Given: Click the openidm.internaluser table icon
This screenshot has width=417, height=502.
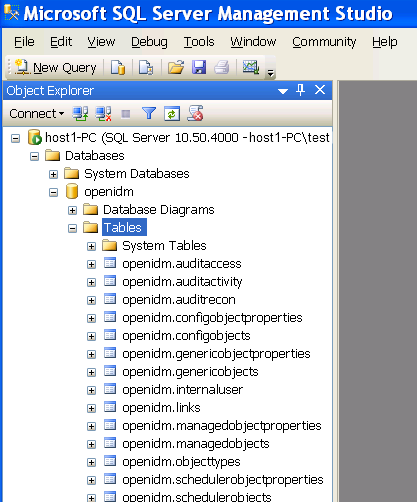Looking at the screenshot, I should coord(110,389).
